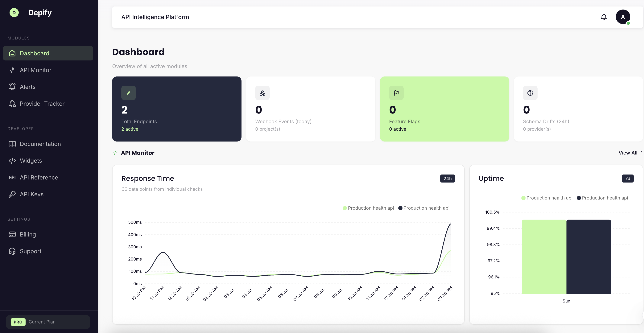This screenshot has height=333, width=644.
Task: Click the flag icon on the Feature Flags card
Action: [396, 93]
